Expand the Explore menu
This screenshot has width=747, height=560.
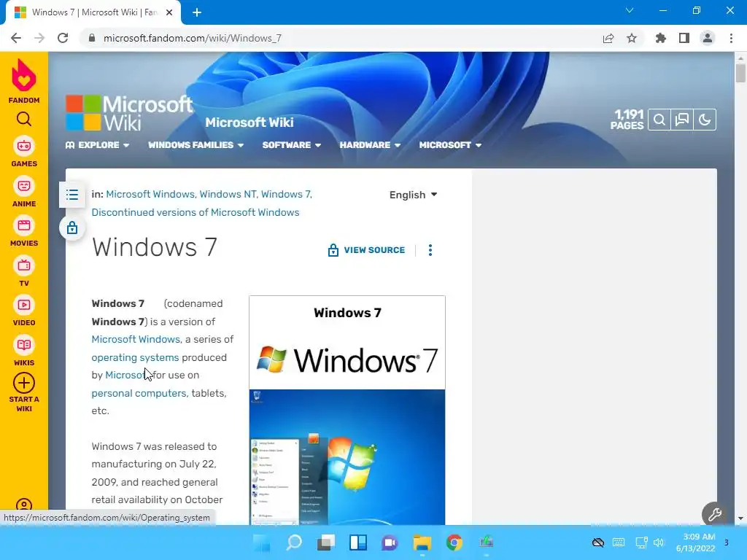pos(98,145)
